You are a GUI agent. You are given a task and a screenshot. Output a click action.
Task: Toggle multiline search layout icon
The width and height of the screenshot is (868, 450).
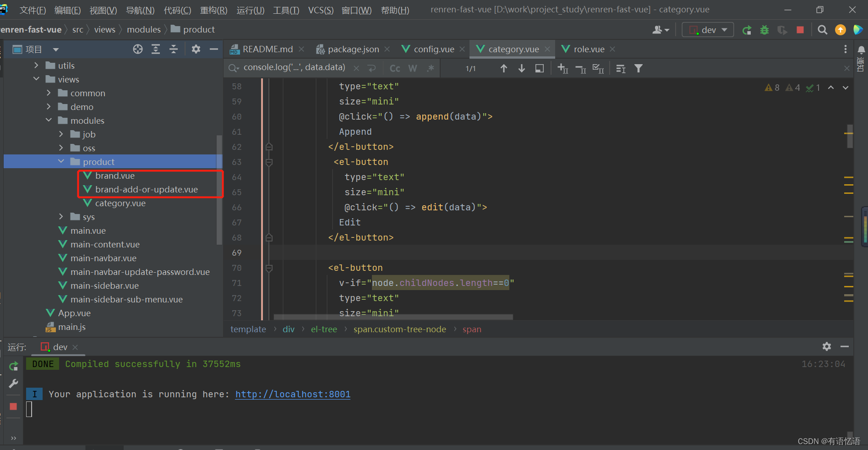tap(621, 68)
